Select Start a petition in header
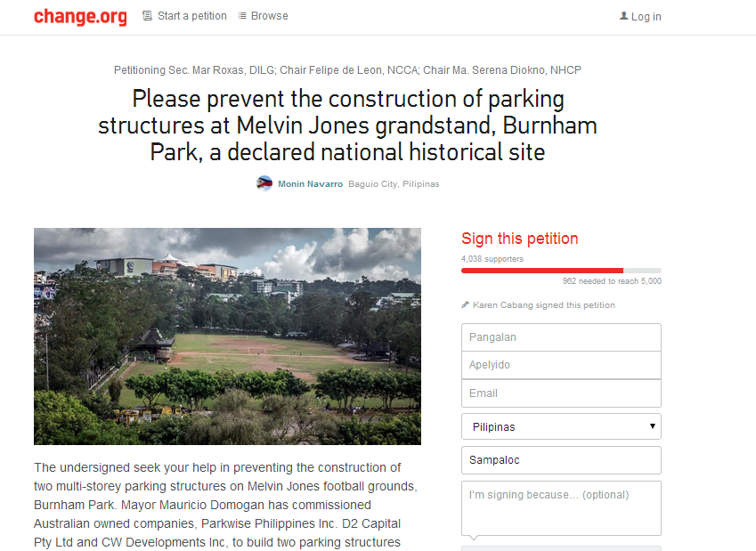 point(191,16)
